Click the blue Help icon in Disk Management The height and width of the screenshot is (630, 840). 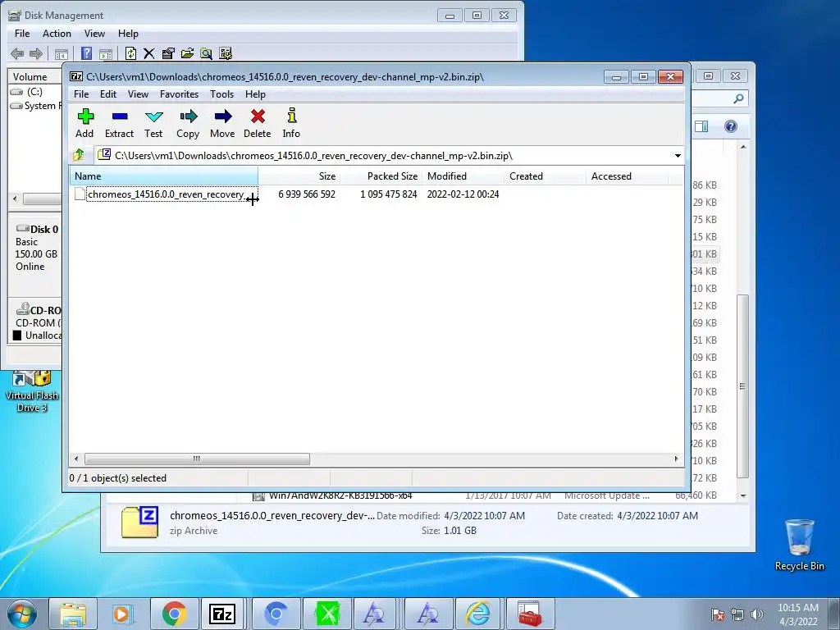tap(86, 53)
